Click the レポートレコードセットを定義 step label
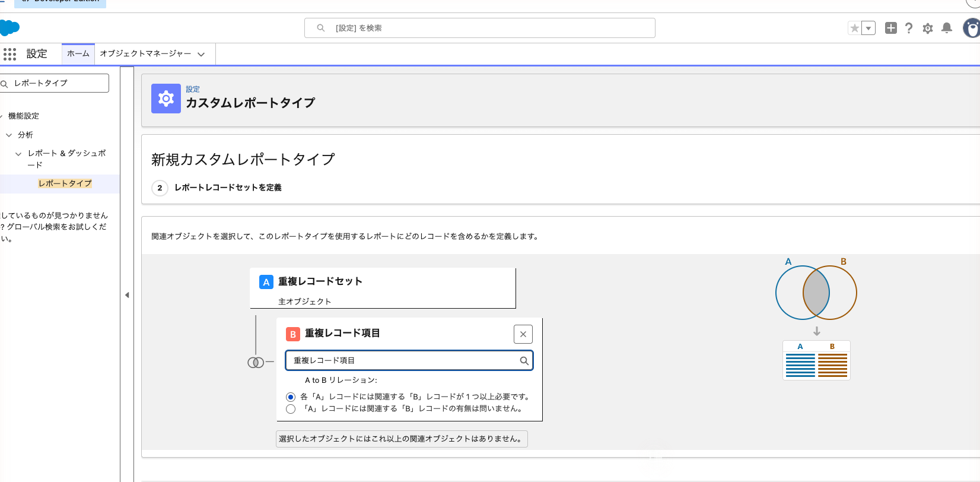This screenshot has width=980, height=482. [x=228, y=188]
